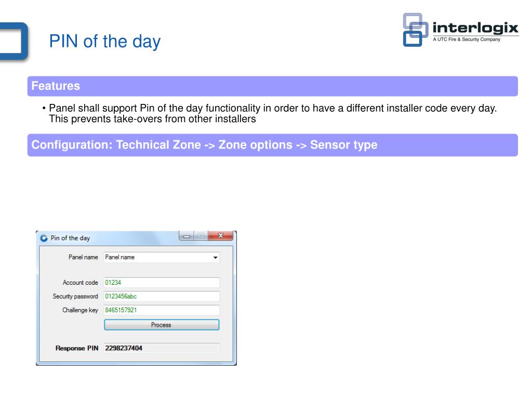Viewport: 532px width, 399px height.
Task: Select the Response PIN output field
Action: pos(162,348)
